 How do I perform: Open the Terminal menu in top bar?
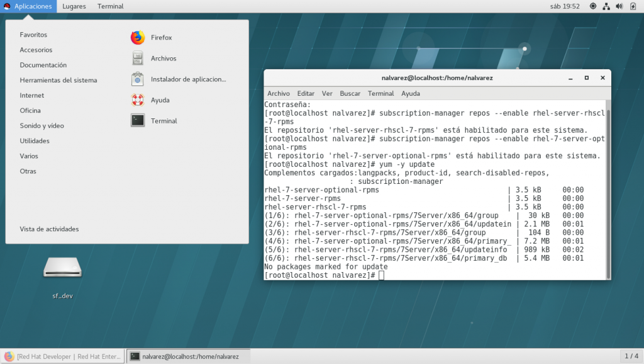pos(110,6)
